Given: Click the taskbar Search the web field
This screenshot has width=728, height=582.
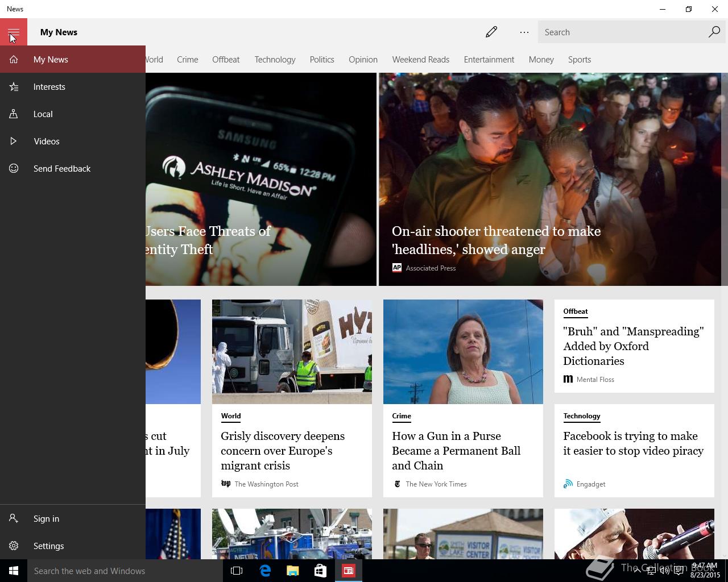Looking at the screenshot, I should [x=125, y=571].
